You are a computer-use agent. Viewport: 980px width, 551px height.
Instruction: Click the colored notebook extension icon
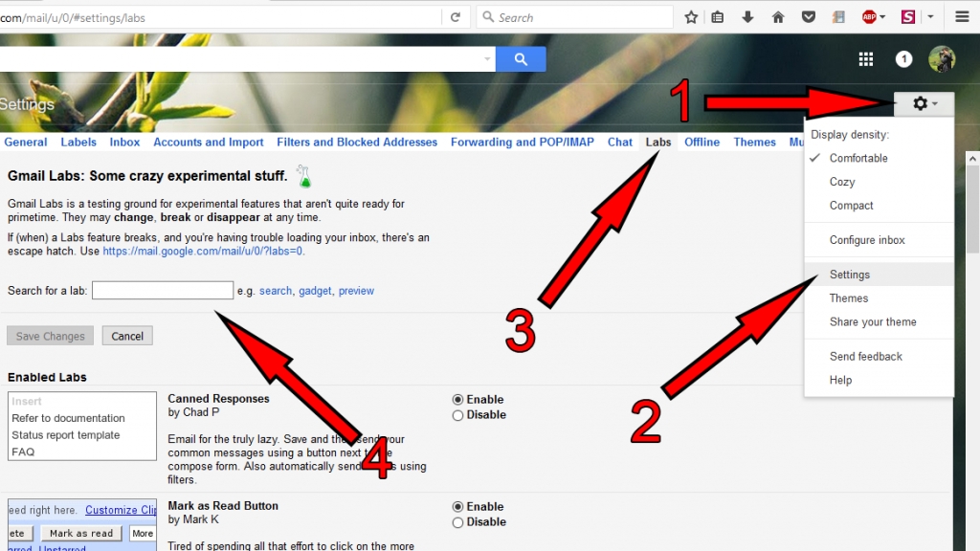tap(838, 17)
